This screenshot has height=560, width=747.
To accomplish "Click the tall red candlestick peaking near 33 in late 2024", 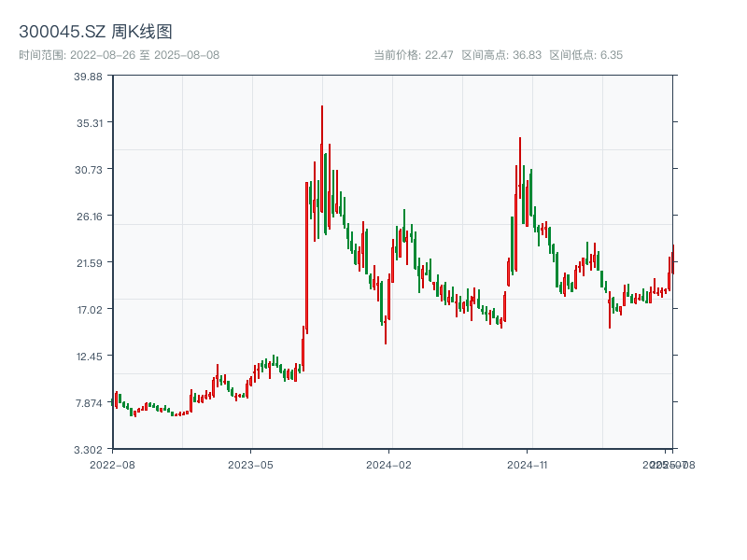I will [x=520, y=167].
